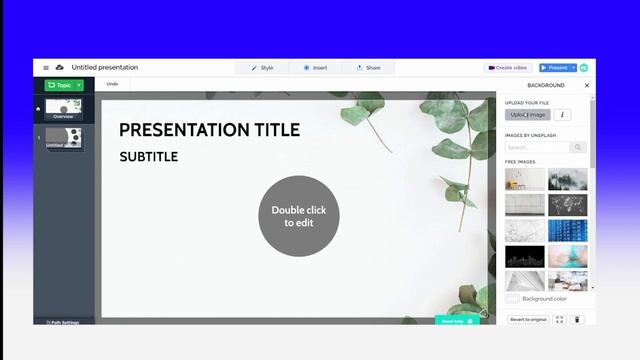Choose the white geometric architecture background image
Viewport: 640px width, 360px height.
click(525, 281)
